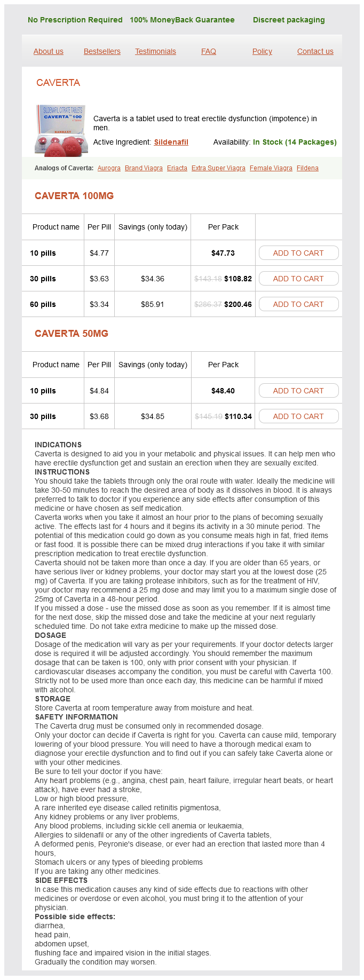Click the Sildenafil active ingredient link
Image resolution: width=364 pixels, height=980 pixels.
(171, 142)
